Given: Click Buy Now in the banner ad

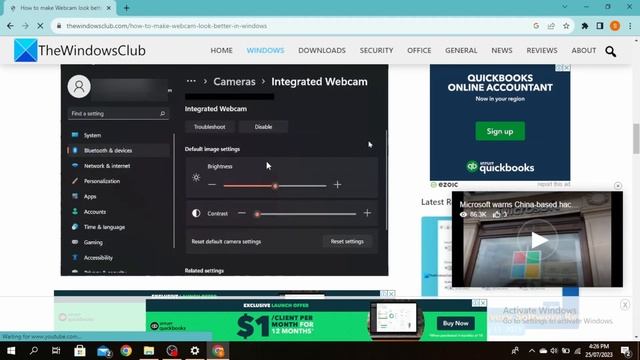Looking at the screenshot, I should 456,323.
